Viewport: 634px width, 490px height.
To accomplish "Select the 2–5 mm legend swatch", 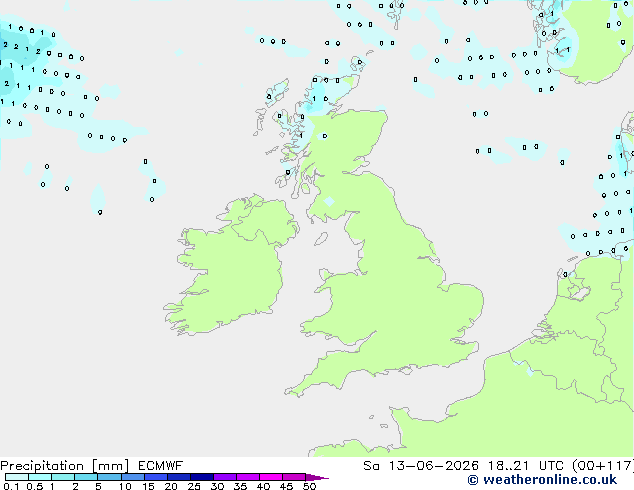I will pyautogui.click(x=86, y=477).
